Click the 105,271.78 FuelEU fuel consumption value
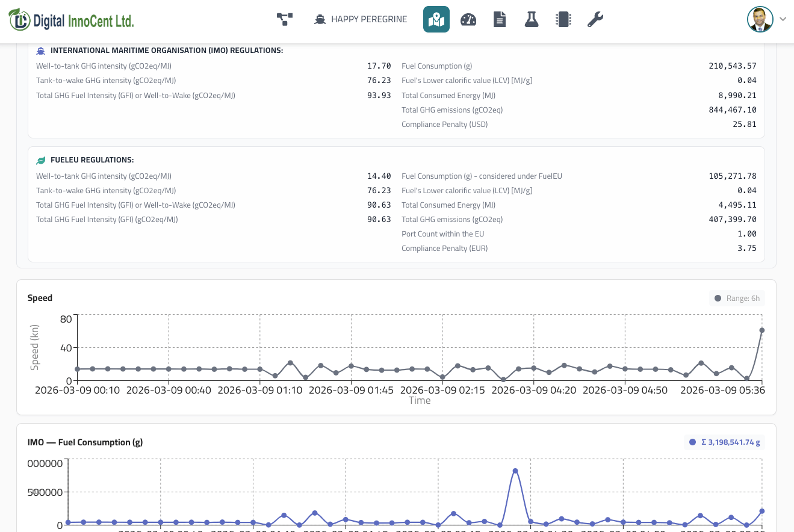The width and height of the screenshot is (794, 532). click(733, 176)
